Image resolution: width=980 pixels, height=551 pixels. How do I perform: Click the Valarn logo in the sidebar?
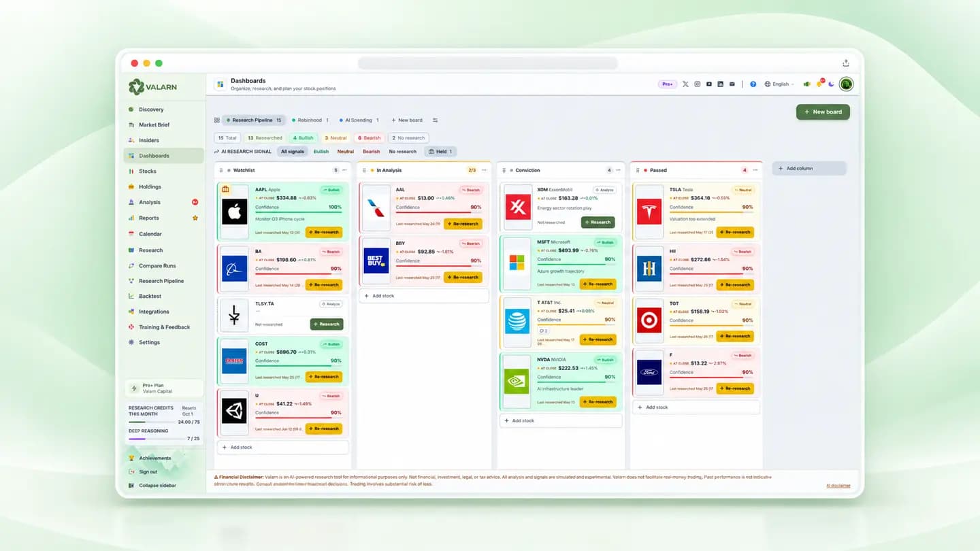tap(154, 86)
